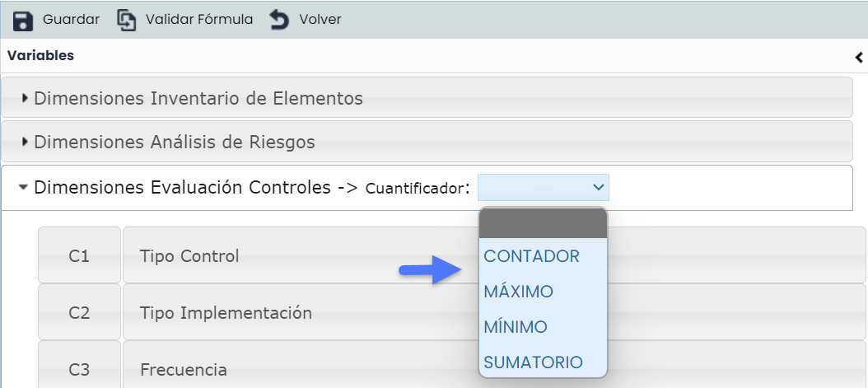The height and width of the screenshot is (388, 868).
Task: Click the Volver back arrow icon
Action: (x=280, y=20)
